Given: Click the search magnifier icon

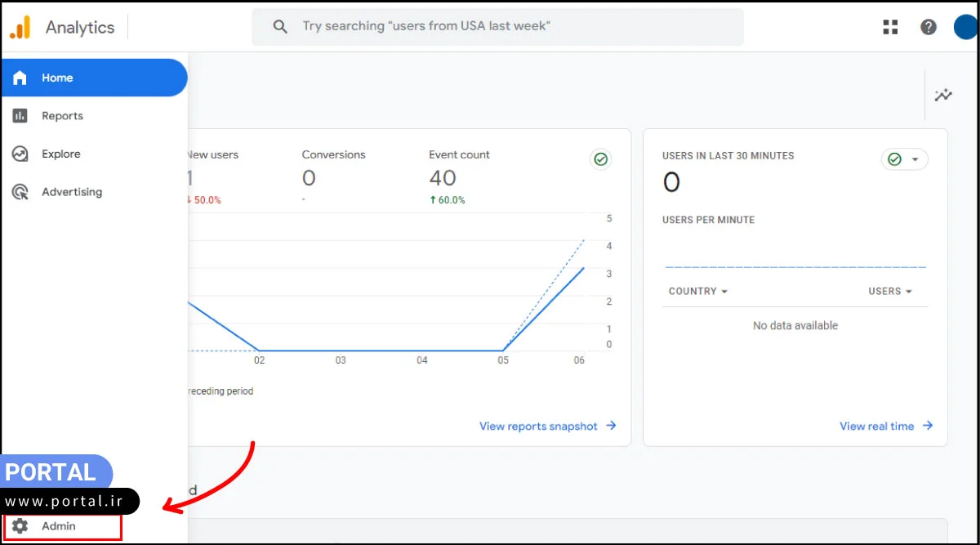Looking at the screenshot, I should [280, 27].
